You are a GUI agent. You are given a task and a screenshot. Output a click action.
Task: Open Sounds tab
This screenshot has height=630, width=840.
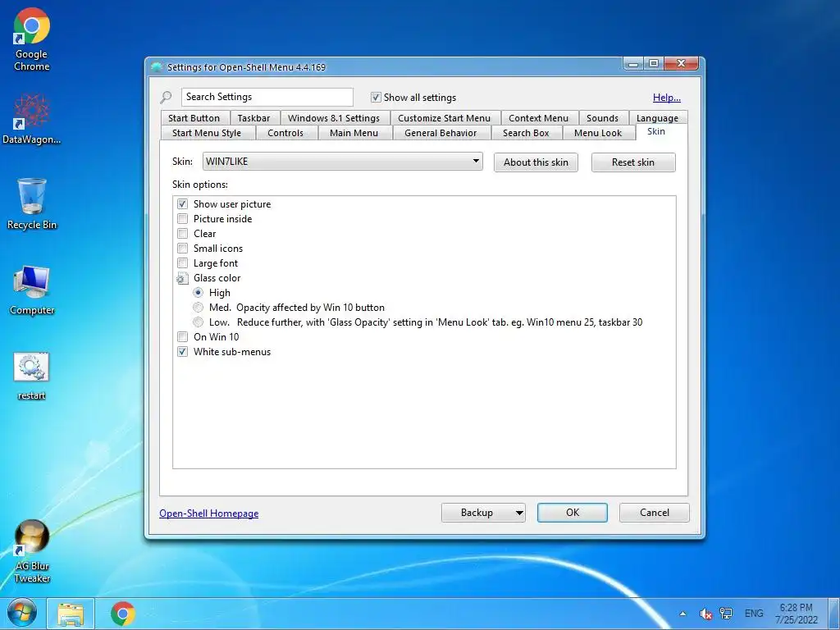pyautogui.click(x=602, y=118)
